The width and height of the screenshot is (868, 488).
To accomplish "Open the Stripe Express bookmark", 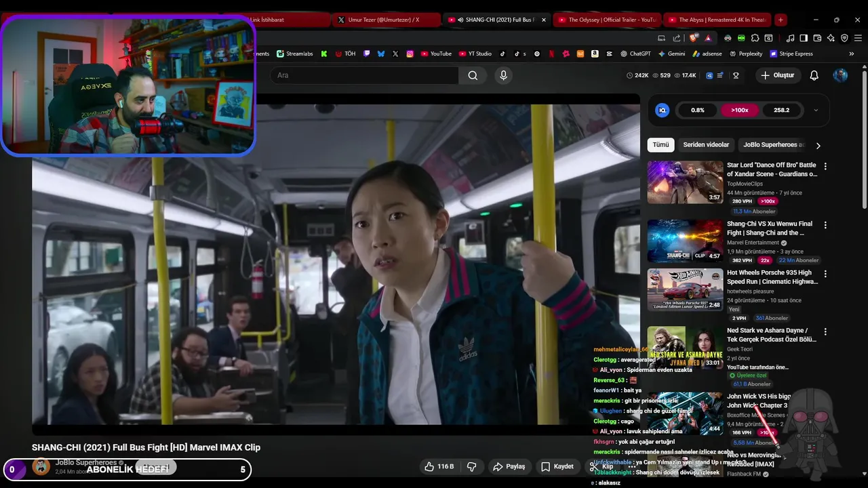I will tap(791, 54).
